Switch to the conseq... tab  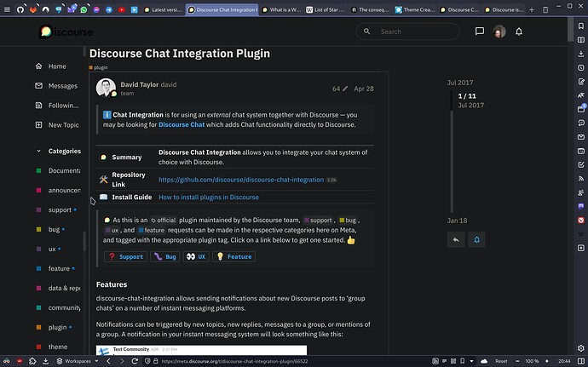coord(370,9)
